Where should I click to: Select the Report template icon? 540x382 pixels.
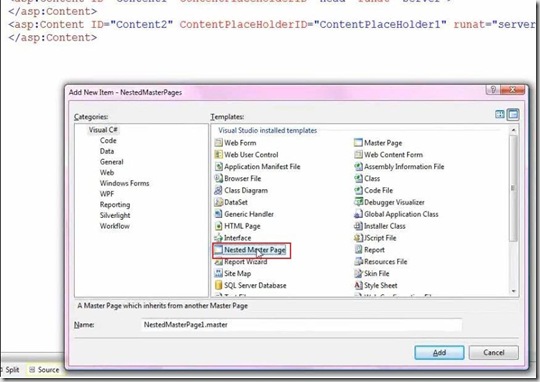coord(358,250)
